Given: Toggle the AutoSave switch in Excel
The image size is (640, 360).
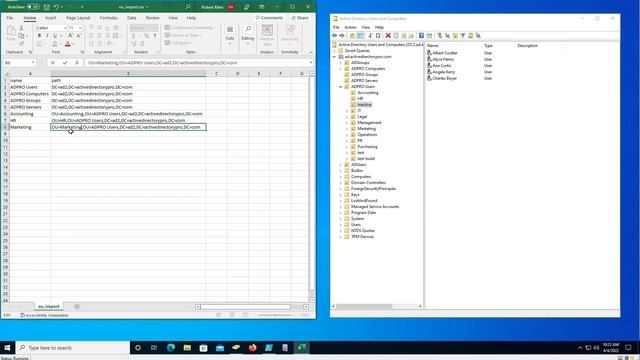Looking at the screenshot, I should tap(33, 7).
